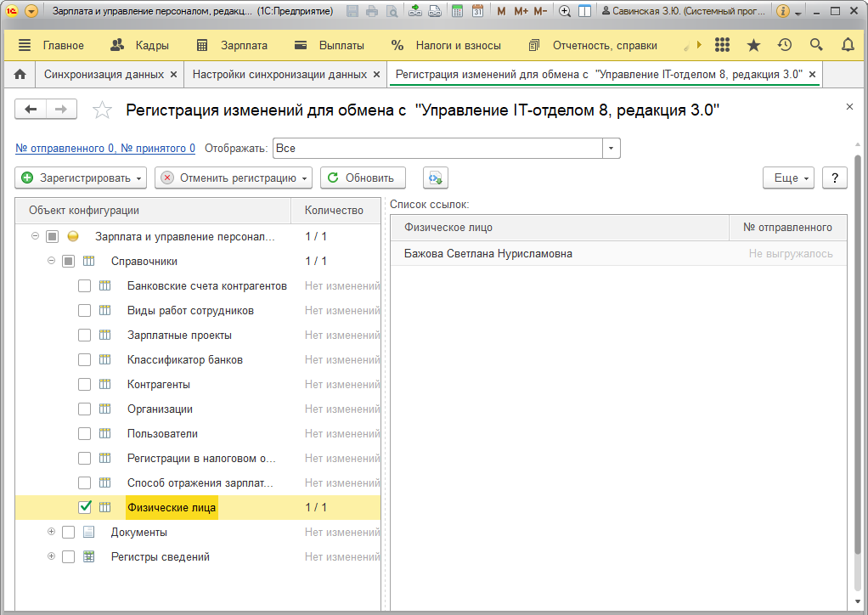Open favorites with the star icon in the menu bar

click(x=753, y=45)
